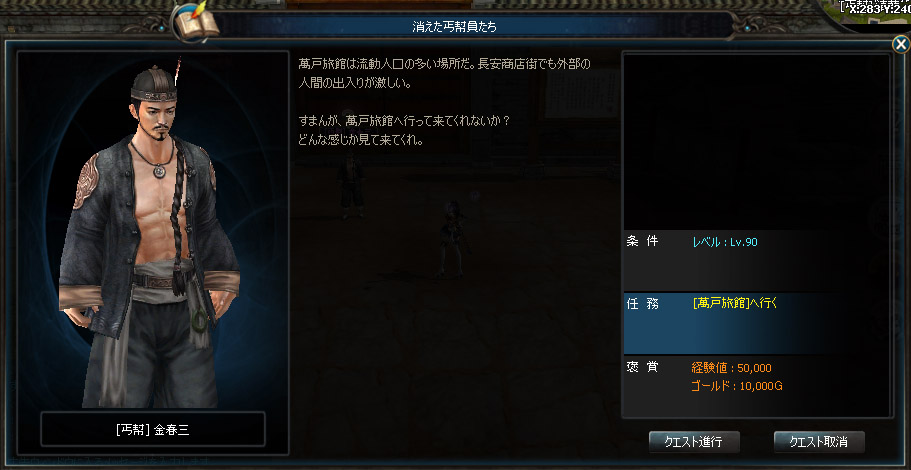Screen dimensions: 911x470
Task: Click the クエスト取消 button
Action: [819, 442]
